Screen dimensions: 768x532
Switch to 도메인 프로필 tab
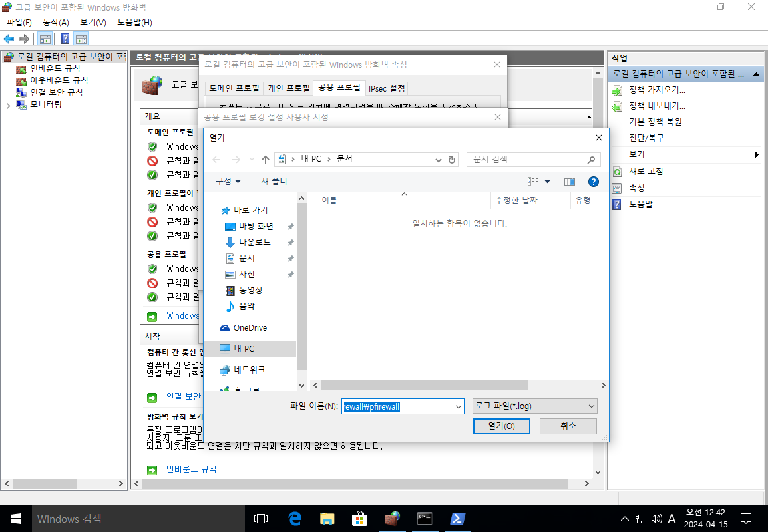234,88
